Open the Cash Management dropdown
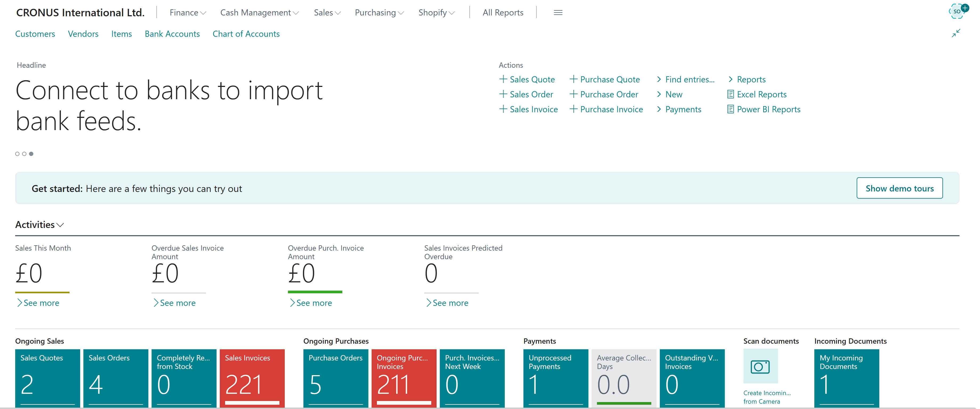Screen dimensions: 980x409 (259, 13)
